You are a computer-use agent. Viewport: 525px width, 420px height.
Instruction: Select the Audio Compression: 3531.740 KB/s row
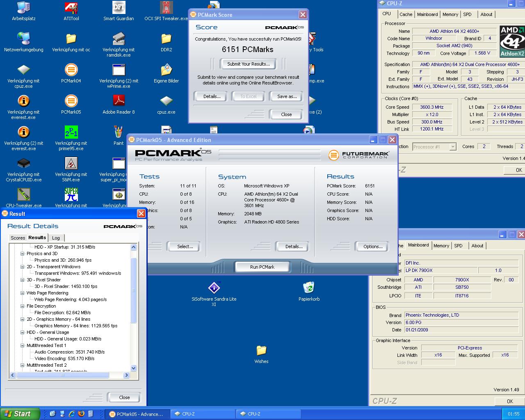pyautogui.click(x=70, y=352)
